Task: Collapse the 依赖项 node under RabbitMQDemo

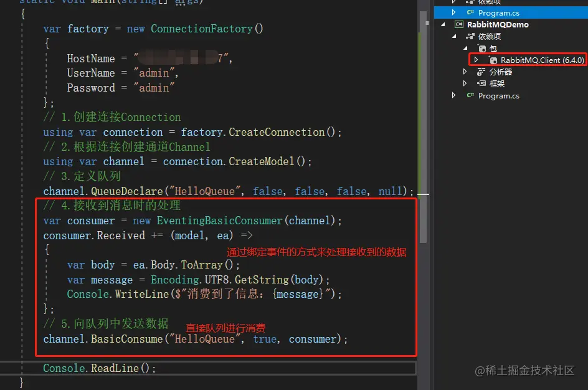Action: [454, 36]
